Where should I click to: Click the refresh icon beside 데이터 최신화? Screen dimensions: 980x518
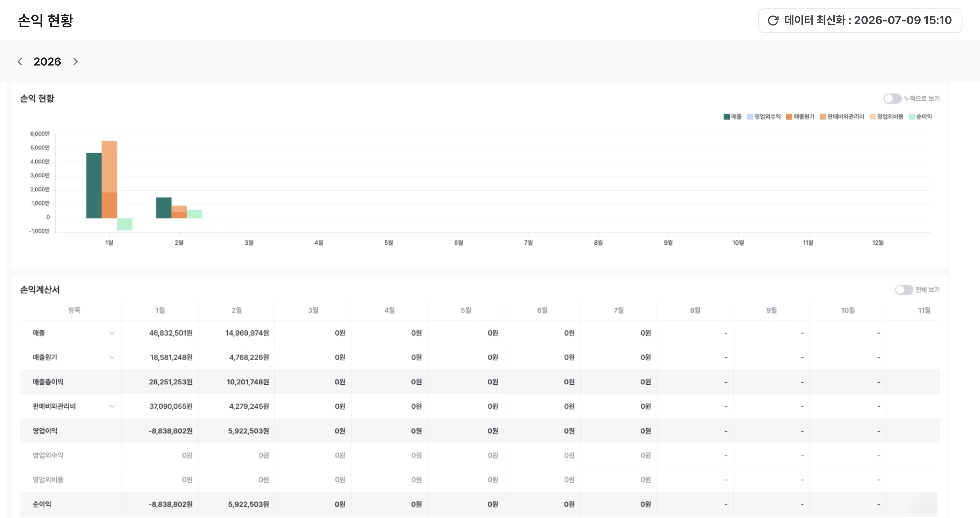[x=773, y=21]
